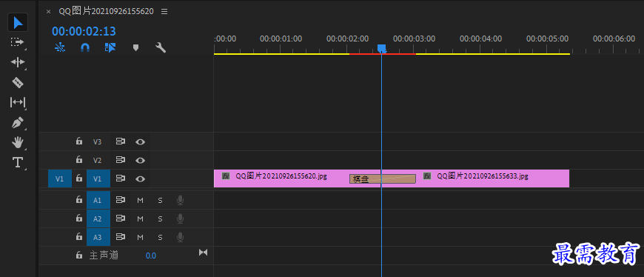Mute audio track A1
Image resolution: width=644 pixels, height=277 pixels.
click(x=141, y=201)
